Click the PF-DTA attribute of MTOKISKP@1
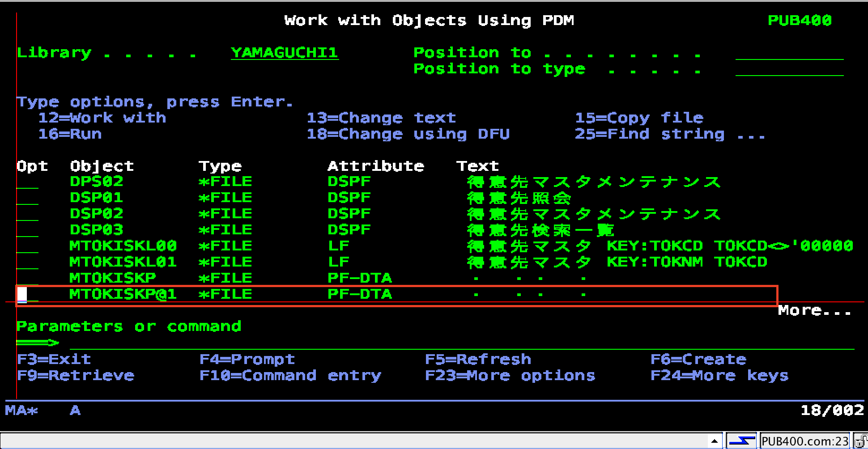Image resolution: width=868 pixels, height=449 pixels. tap(360, 294)
